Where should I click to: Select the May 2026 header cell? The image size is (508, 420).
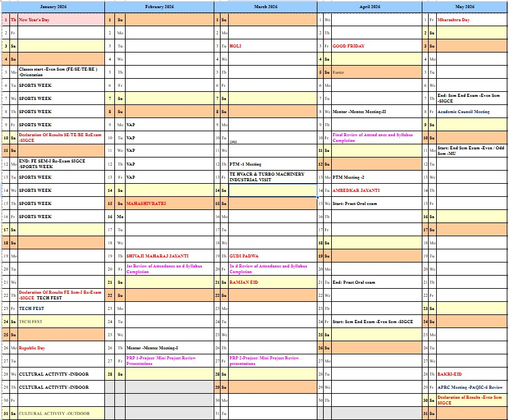[464, 6]
